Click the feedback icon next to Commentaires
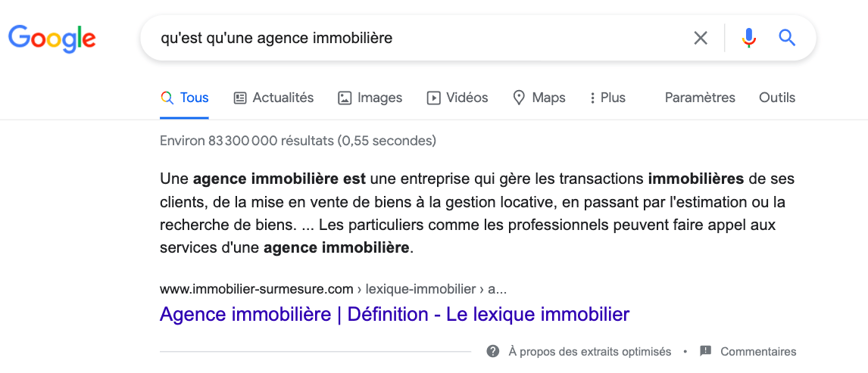This screenshot has width=868, height=373. pyautogui.click(x=705, y=351)
